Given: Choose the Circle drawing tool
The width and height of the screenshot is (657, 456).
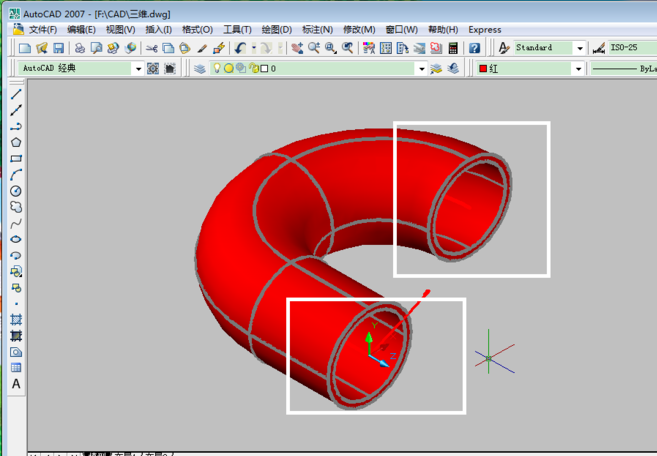Looking at the screenshot, I should [16, 191].
